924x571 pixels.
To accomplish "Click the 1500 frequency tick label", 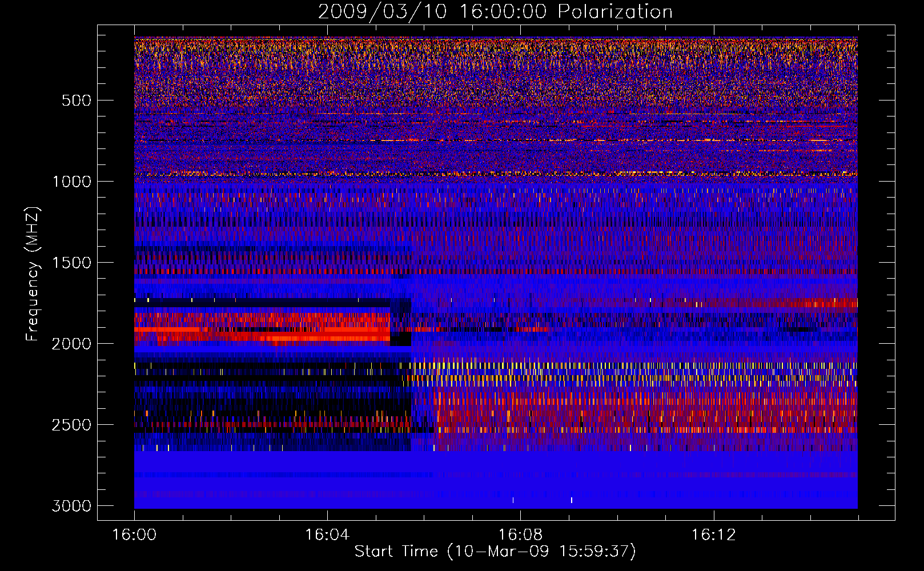I will click(71, 263).
